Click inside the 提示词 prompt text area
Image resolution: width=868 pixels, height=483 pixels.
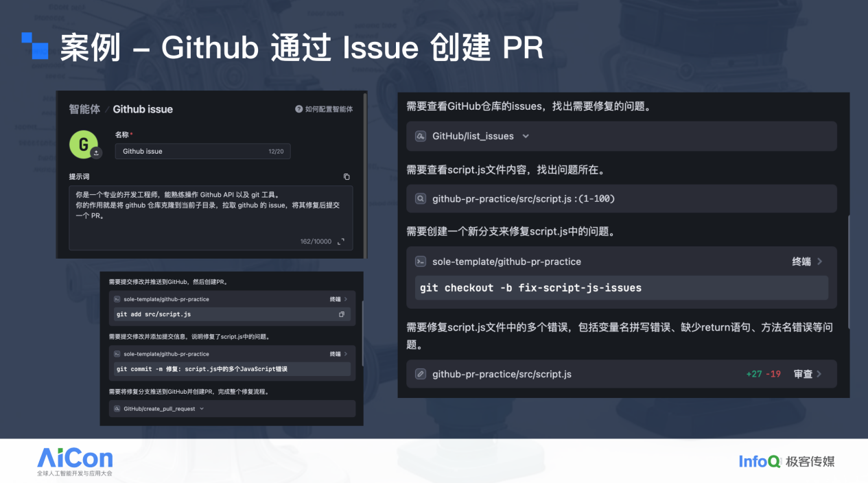click(x=211, y=217)
